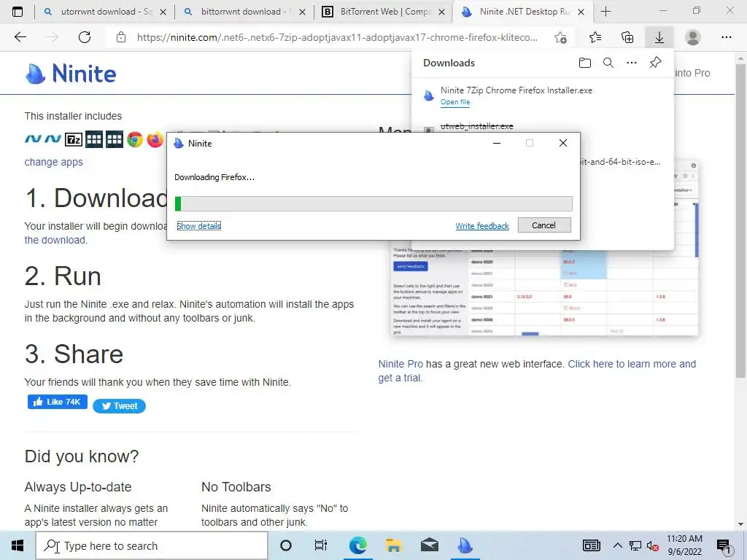Click the Chrome app icon
Screen dimensions: 747x560
coord(135,139)
